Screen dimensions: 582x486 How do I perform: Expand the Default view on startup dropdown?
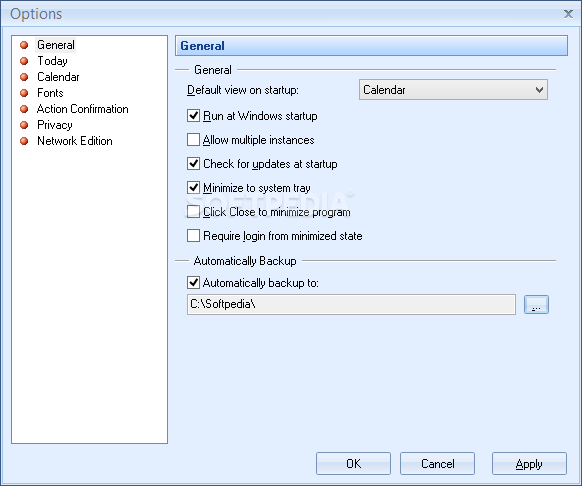click(x=453, y=89)
